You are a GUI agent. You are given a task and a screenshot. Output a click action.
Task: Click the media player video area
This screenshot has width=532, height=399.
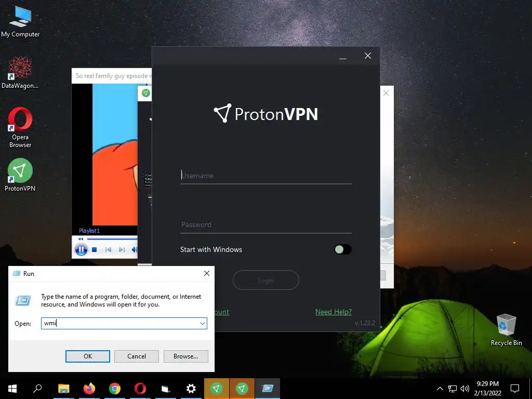[x=105, y=154]
